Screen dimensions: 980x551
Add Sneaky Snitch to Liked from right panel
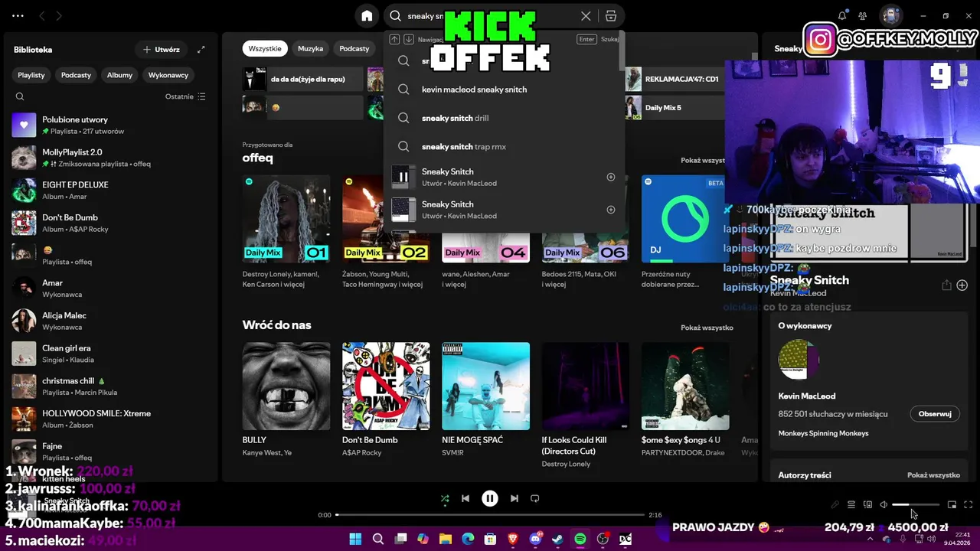coord(962,285)
